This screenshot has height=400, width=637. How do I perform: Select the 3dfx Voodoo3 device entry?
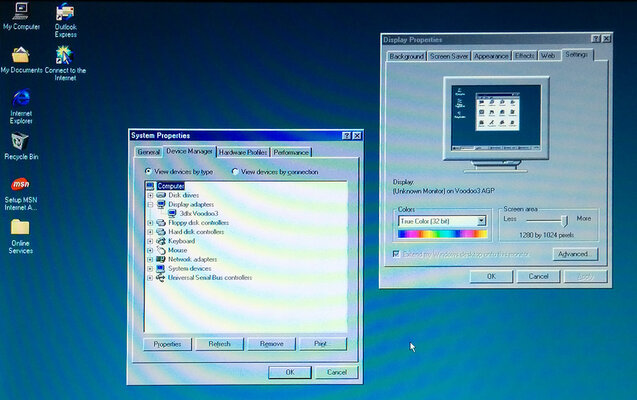tap(199, 213)
